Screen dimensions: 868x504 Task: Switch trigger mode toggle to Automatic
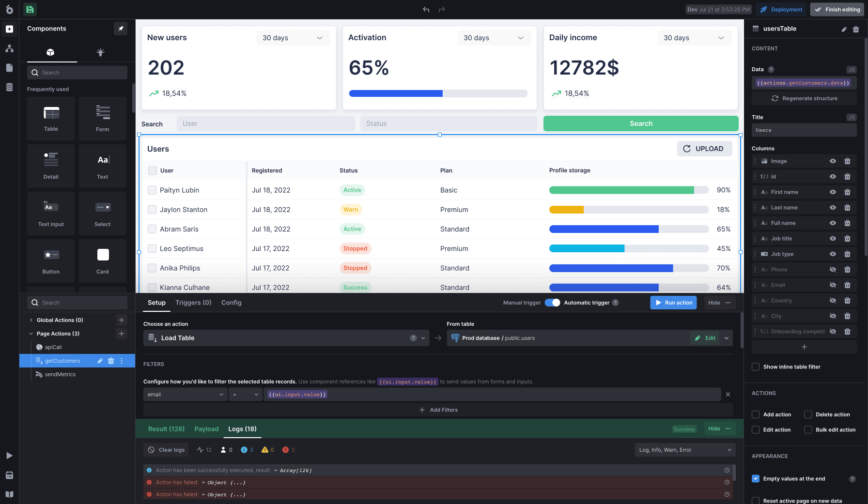pos(552,302)
